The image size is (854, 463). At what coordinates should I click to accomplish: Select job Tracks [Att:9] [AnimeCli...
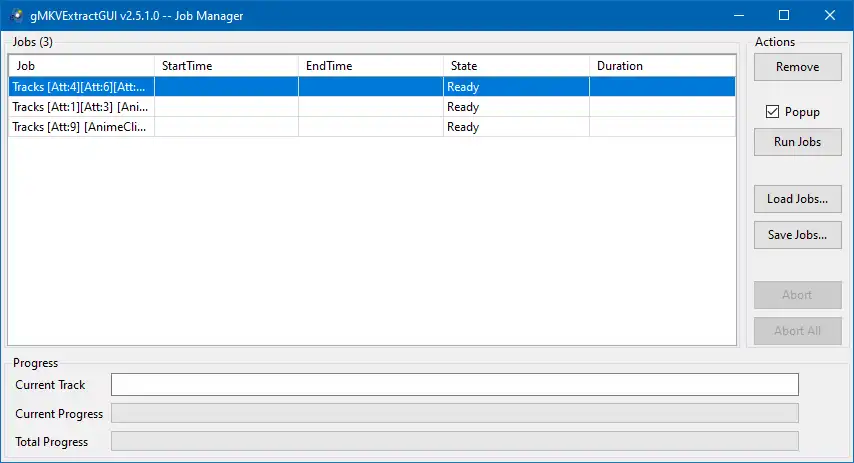(x=372, y=127)
